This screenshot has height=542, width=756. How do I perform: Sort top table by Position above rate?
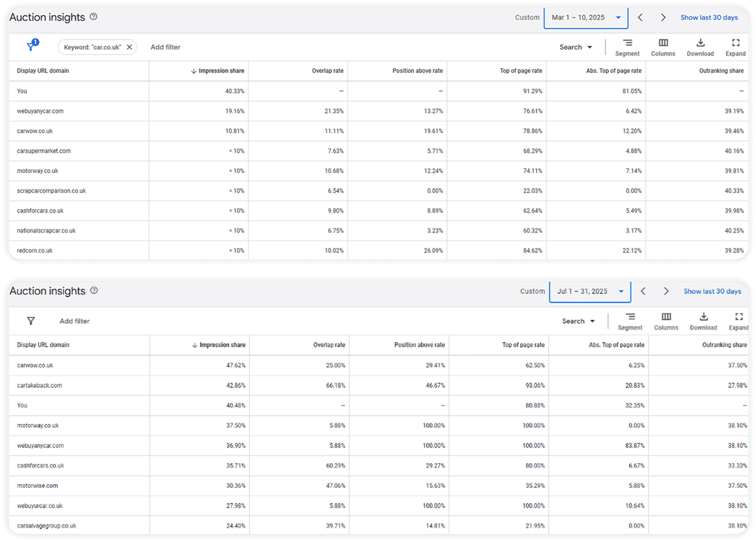click(417, 71)
